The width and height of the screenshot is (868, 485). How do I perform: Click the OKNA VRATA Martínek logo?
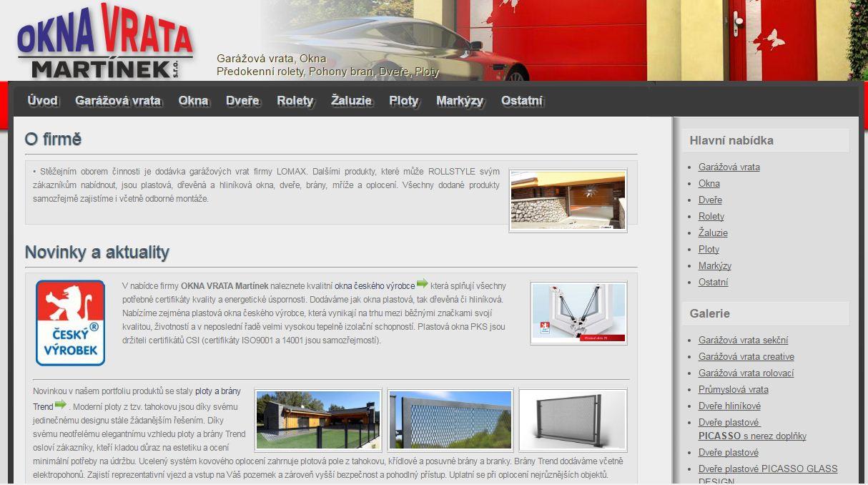point(105,42)
